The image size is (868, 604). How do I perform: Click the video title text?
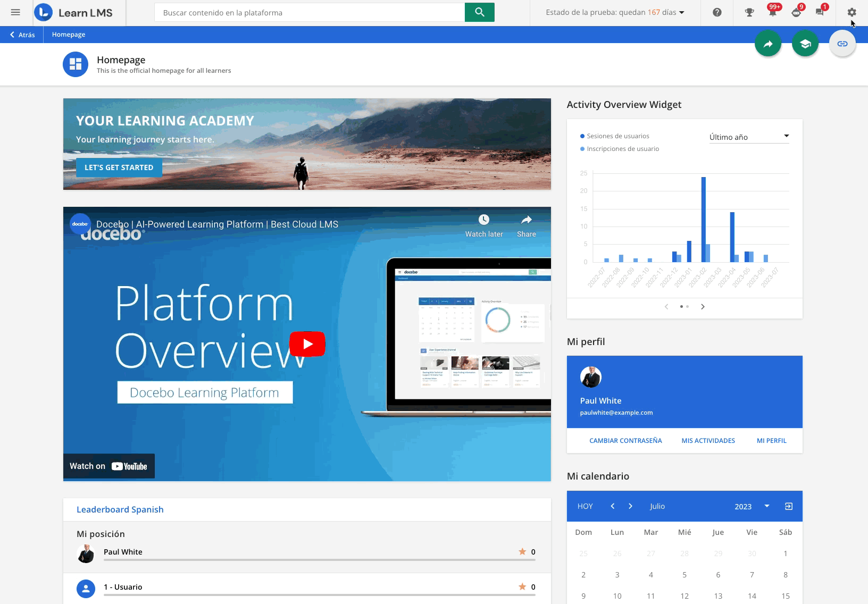[x=217, y=224]
